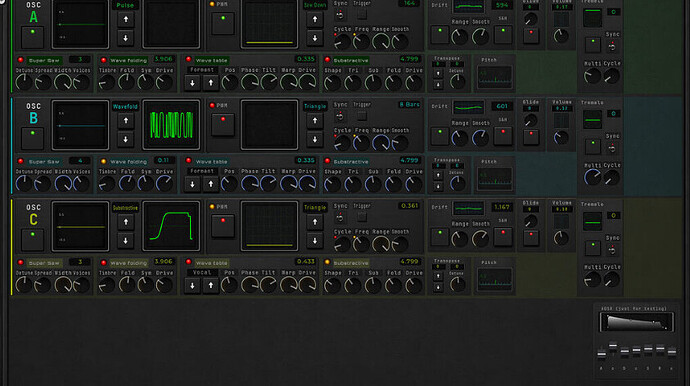690x386 pixels.
Task: Click OSC B Transpose up arrow
Action: tap(438, 175)
